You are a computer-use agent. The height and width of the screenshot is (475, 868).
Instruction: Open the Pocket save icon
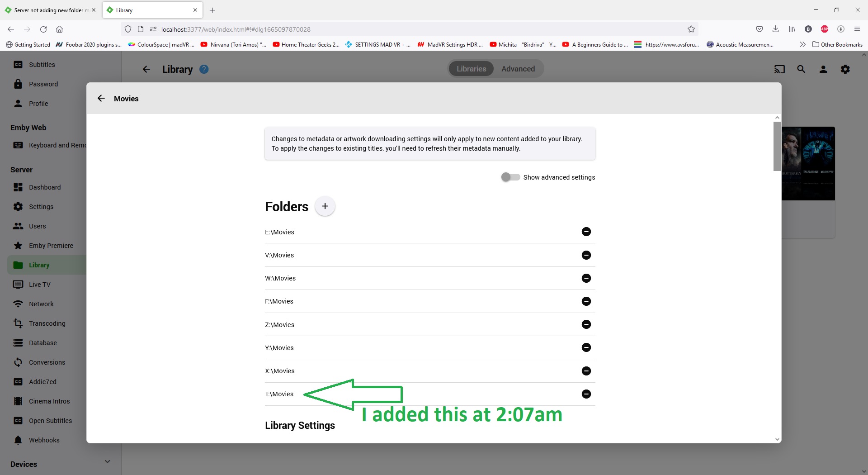[759, 29]
